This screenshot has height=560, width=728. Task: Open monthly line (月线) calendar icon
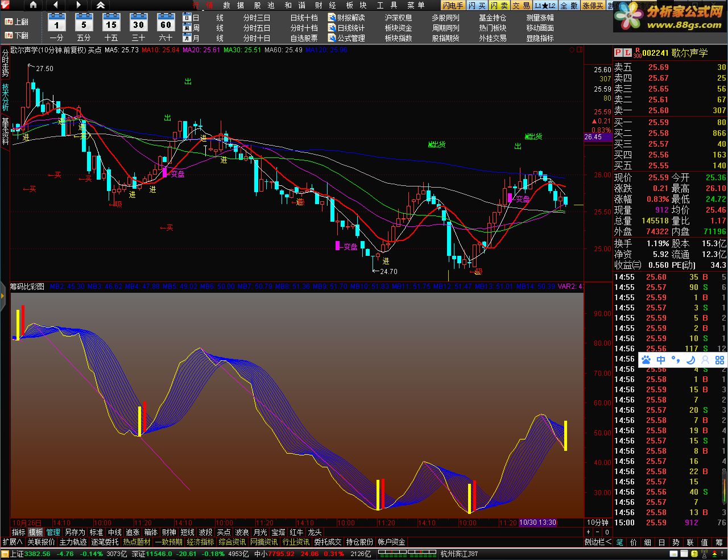pyautogui.click(x=187, y=38)
